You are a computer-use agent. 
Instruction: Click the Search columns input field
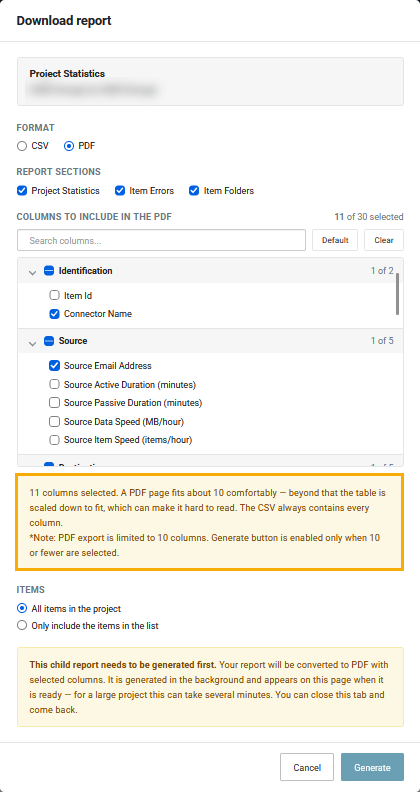pos(162,240)
